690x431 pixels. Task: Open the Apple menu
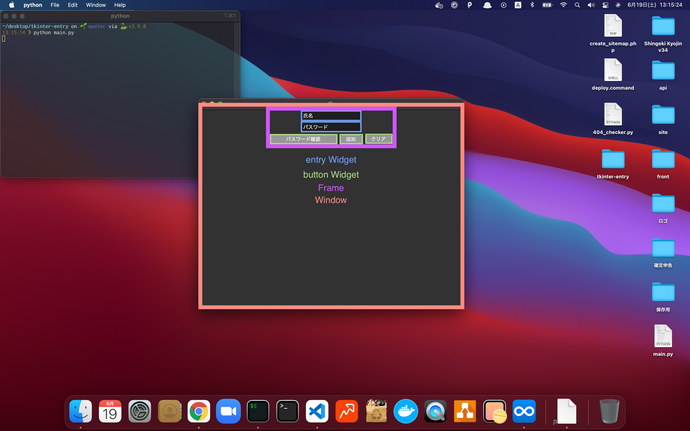coord(11,5)
